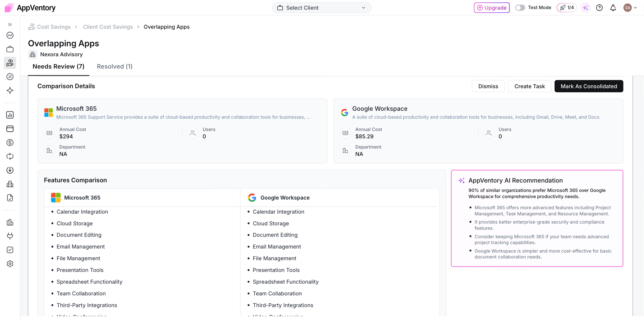Expand the account menu chevron beside SA
This screenshot has height=320, width=644.
[635, 8]
